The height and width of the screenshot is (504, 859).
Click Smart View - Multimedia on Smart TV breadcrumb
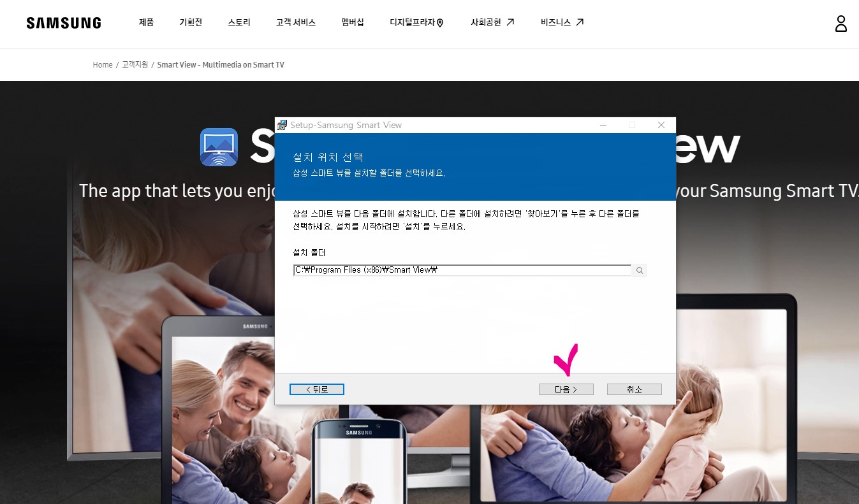[221, 65]
